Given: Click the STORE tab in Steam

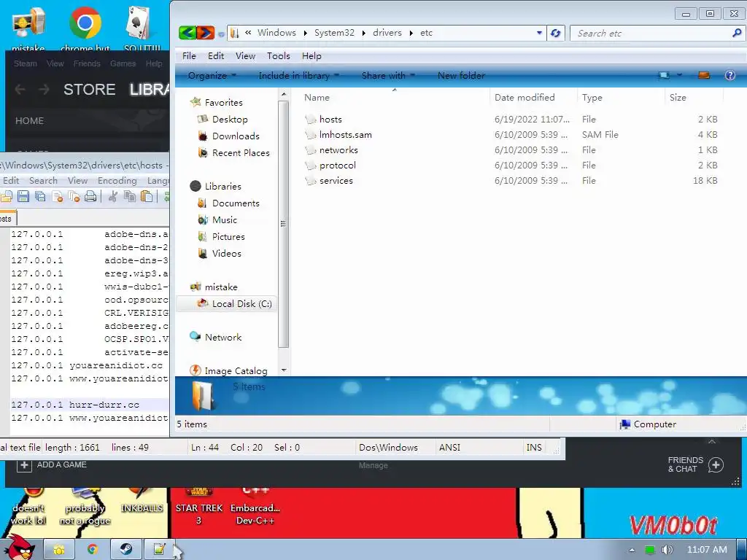Looking at the screenshot, I should [x=90, y=90].
